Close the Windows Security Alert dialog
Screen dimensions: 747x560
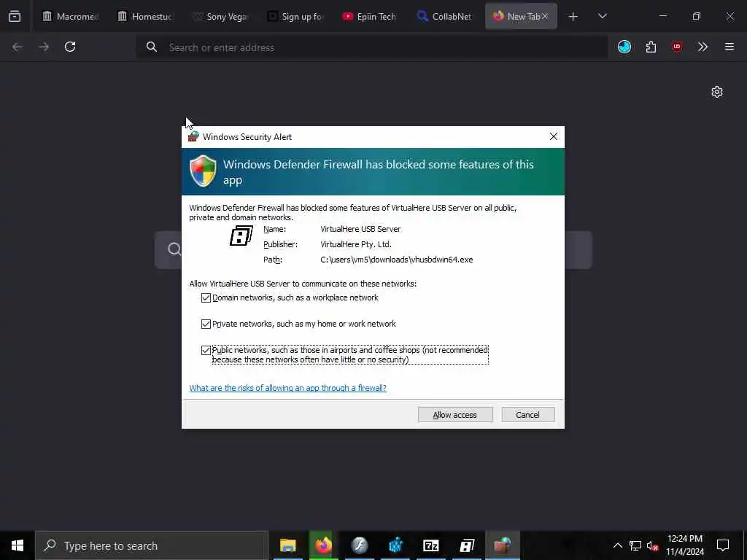pos(553,136)
